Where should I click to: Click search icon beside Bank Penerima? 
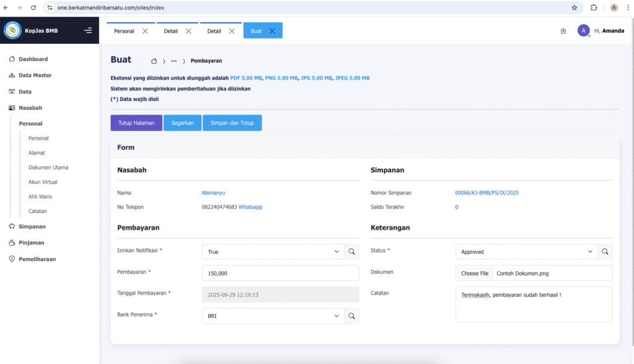(352, 316)
